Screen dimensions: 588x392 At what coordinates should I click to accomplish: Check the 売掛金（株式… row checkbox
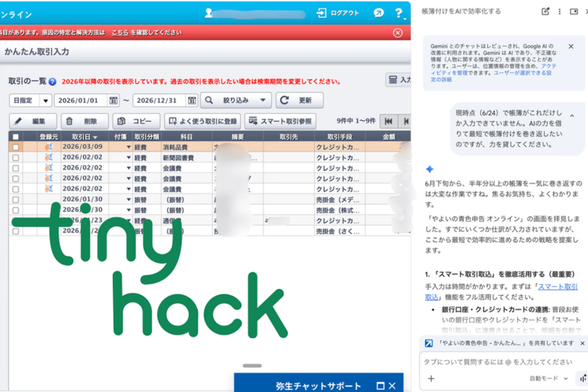pos(16,210)
